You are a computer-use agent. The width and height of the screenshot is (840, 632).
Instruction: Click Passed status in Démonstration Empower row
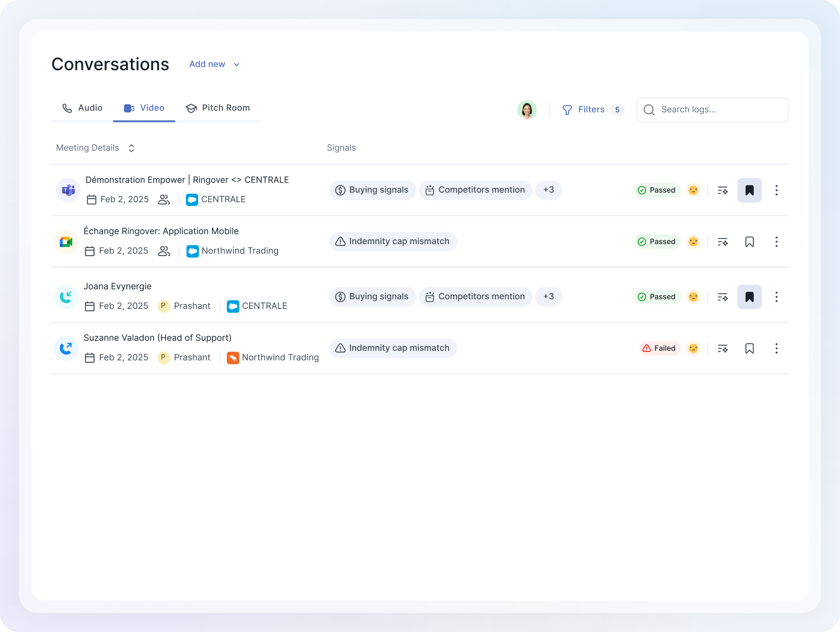(x=657, y=190)
